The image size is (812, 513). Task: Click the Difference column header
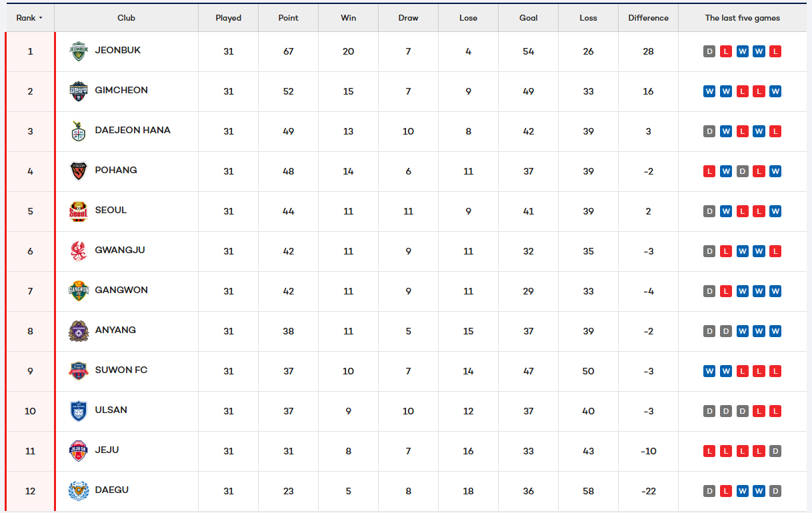648,18
